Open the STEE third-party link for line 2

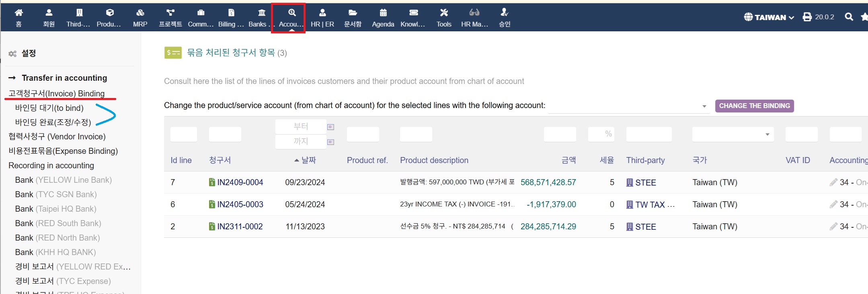point(645,227)
